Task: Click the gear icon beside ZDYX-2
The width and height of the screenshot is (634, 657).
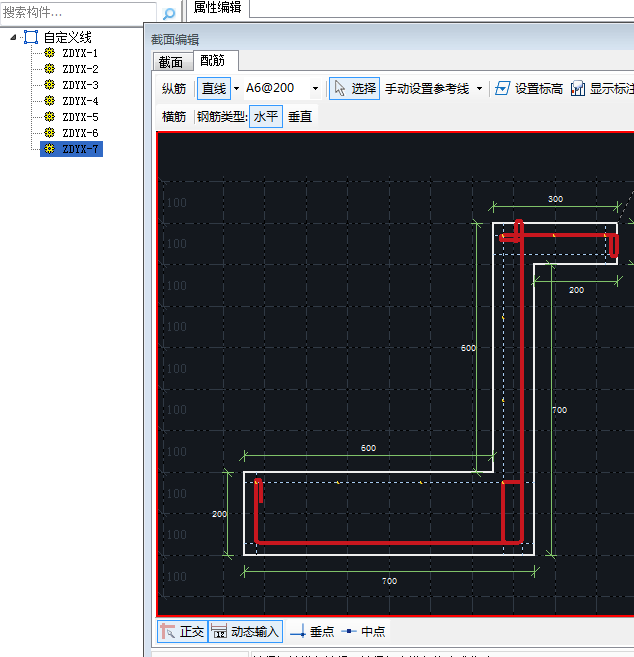Action: pyautogui.click(x=49, y=69)
